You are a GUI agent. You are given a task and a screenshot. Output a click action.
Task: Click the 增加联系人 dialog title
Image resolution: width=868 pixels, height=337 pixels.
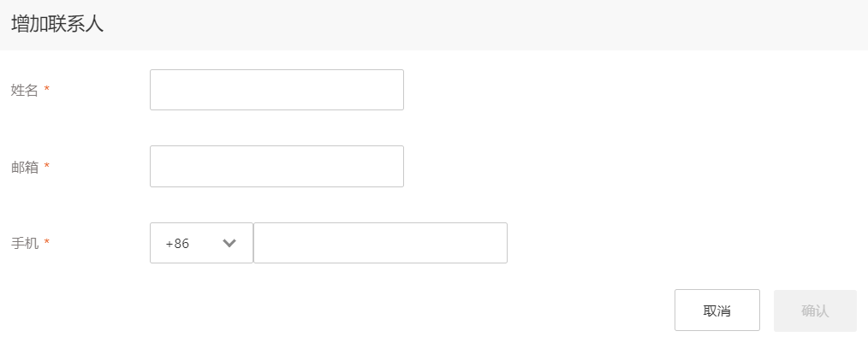pyautogui.click(x=57, y=24)
